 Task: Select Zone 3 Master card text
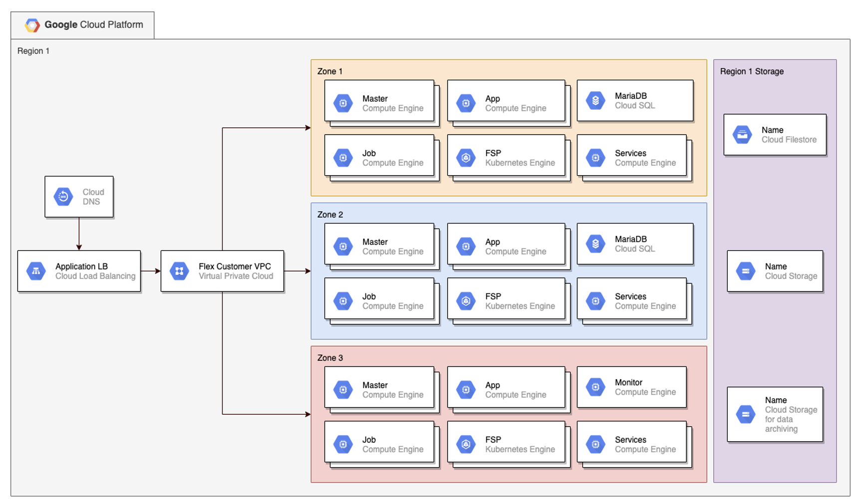click(393, 390)
